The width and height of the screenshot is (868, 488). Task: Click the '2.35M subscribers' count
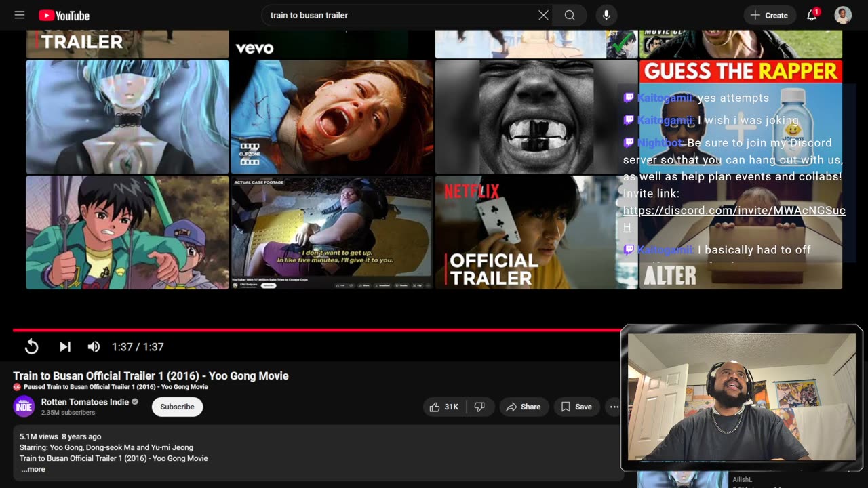coord(68,413)
